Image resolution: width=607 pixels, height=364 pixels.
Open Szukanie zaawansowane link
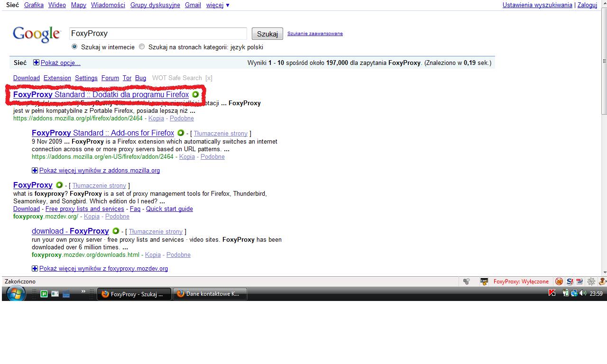coord(315,33)
